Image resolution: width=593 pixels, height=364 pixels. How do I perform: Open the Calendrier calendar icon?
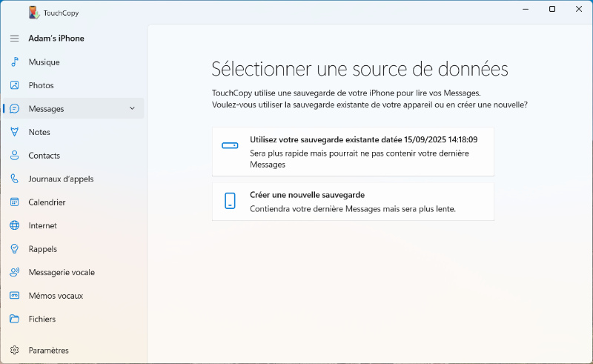pyautogui.click(x=14, y=202)
